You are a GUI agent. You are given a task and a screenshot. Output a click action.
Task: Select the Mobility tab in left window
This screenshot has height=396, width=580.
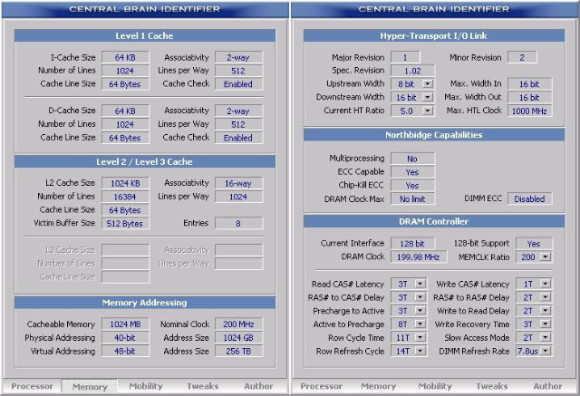tap(146, 386)
